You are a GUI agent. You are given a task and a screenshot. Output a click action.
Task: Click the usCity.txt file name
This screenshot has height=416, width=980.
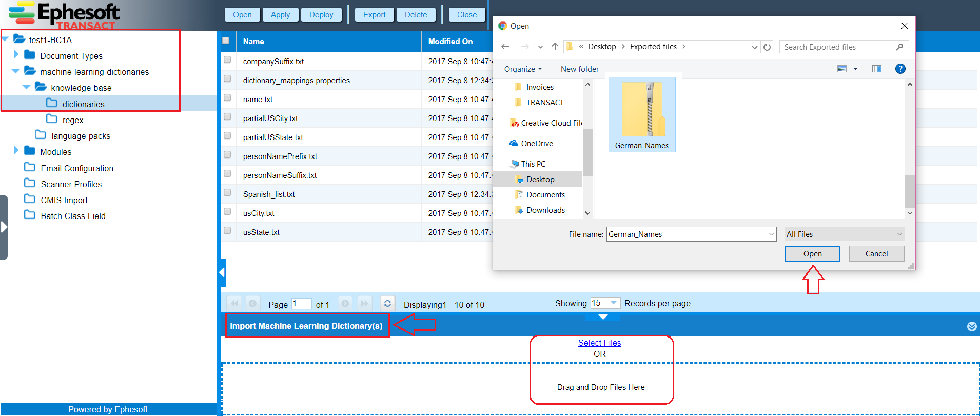[x=259, y=213]
